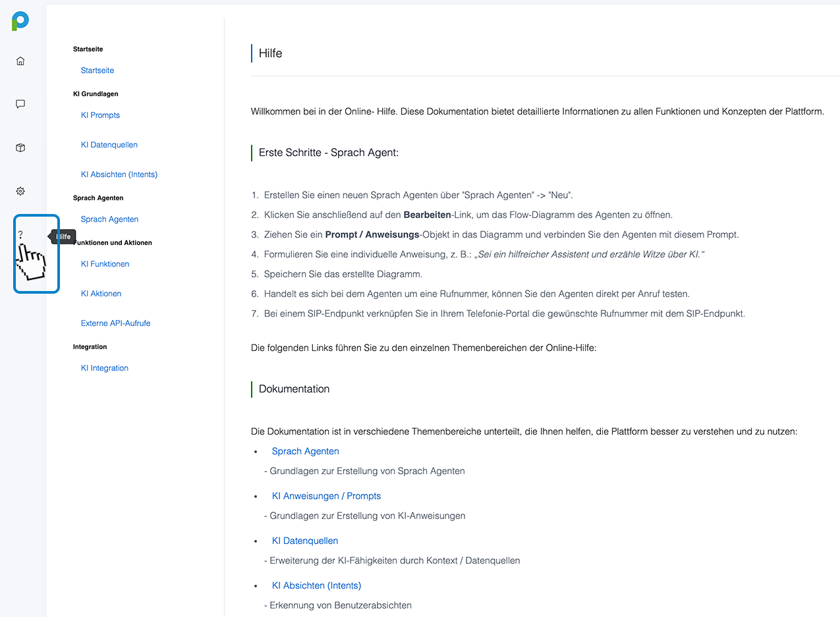840x617 pixels.
Task: Open KI Datenquellen in the left navigation
Action: [109, 145]
